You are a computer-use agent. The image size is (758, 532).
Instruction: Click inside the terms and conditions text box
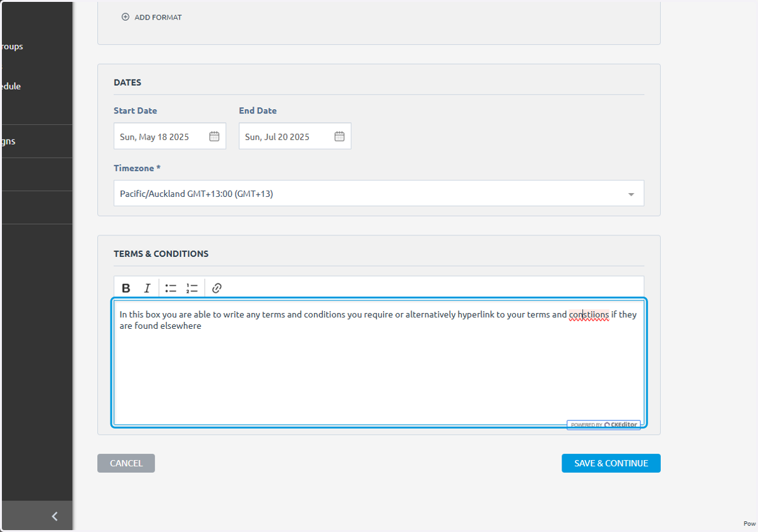(x=379, y=363)
